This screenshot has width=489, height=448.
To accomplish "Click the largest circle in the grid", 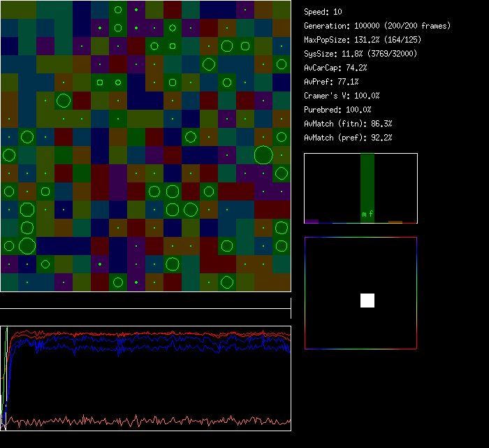I will point(263,154).
